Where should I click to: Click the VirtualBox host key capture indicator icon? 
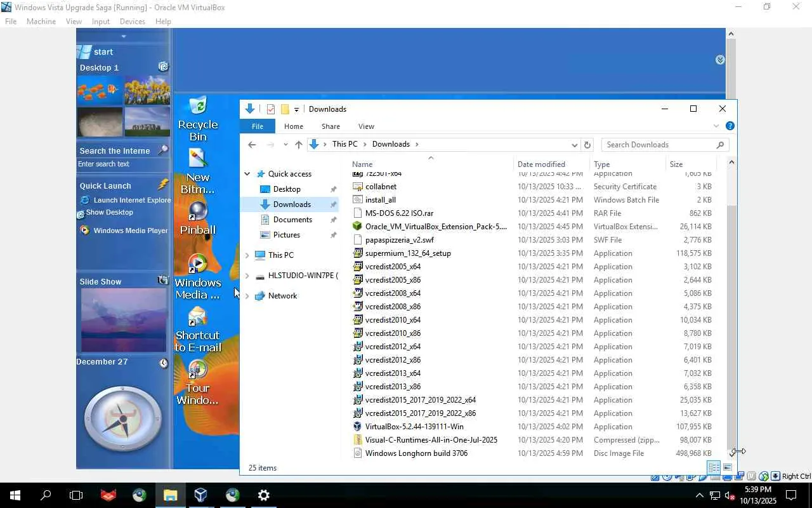775,476
